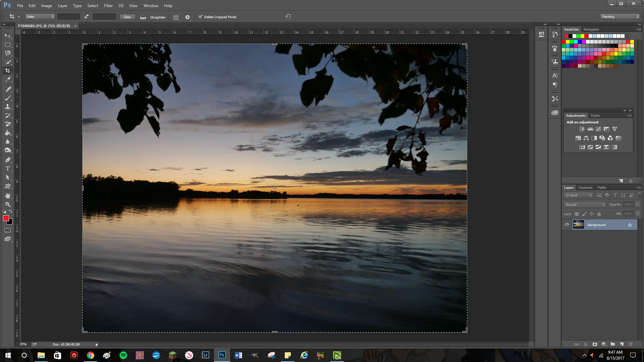Select the Eyedropper tool

[x=8, y=80]
